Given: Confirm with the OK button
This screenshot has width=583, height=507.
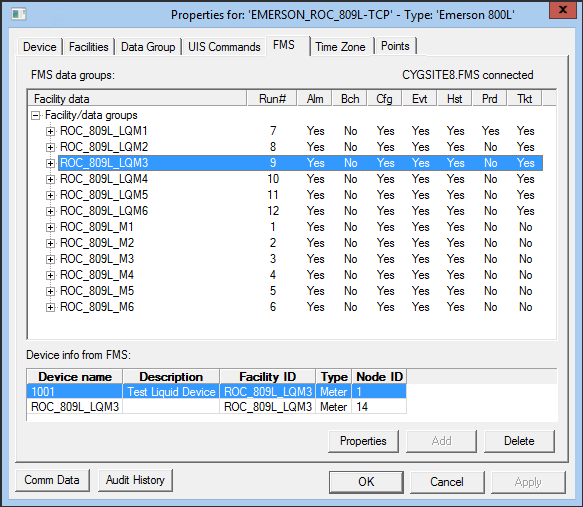Looking at the screenshot, I should [366, 482].
